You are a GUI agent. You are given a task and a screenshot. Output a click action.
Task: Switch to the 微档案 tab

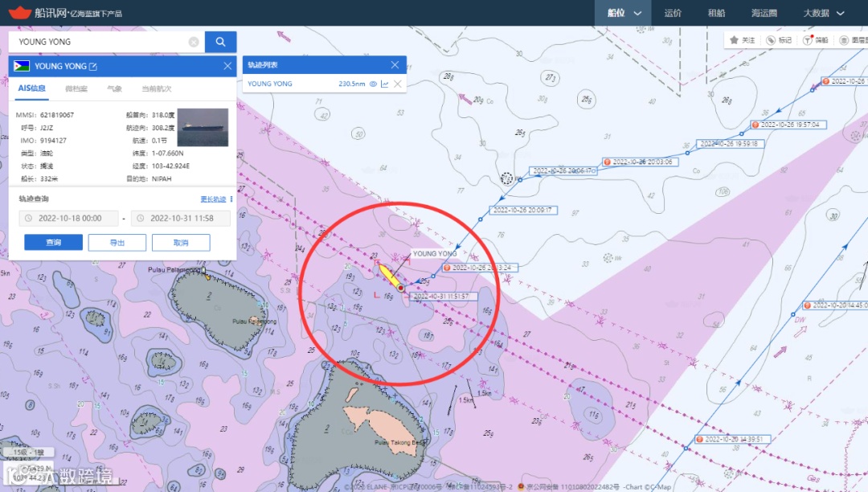point(76,88)
